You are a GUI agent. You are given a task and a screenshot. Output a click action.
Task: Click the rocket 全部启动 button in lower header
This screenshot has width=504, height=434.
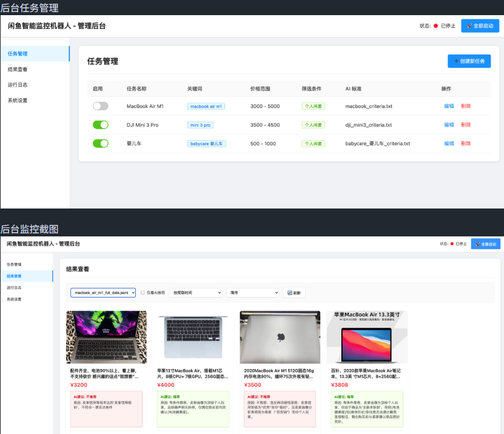click(486, 244)
